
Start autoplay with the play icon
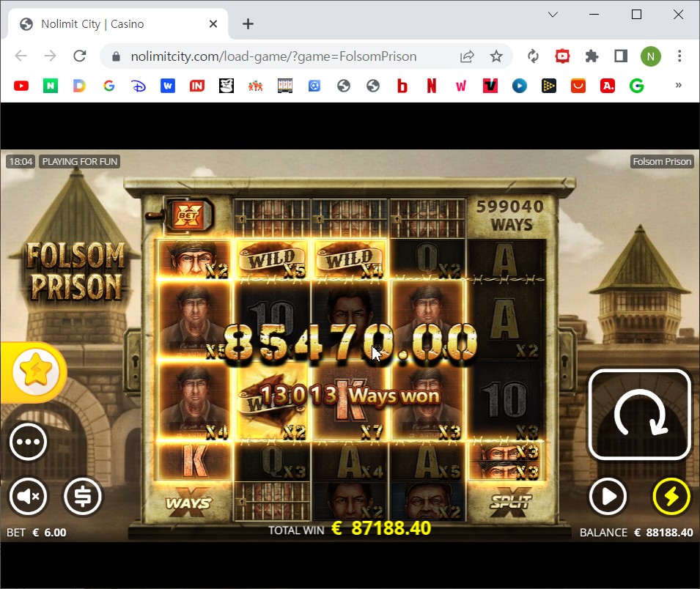(x=608, y=496)
